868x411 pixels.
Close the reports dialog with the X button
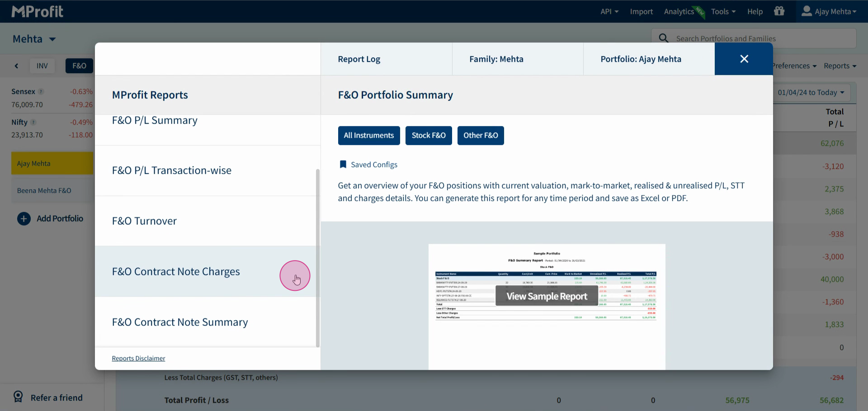[744, 59]
